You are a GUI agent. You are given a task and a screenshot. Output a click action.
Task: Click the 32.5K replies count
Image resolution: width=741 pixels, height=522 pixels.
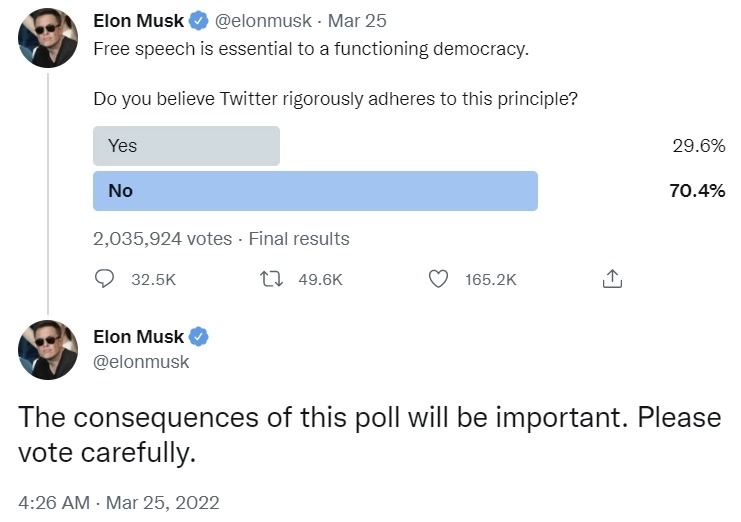coord(154,280)
